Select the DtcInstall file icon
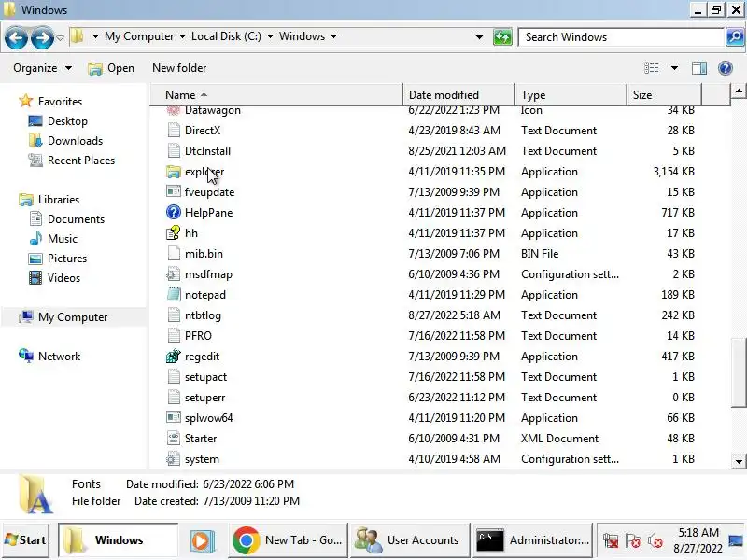Image resolution: width=747 pixels, height=560 pixels. [174, 150]
